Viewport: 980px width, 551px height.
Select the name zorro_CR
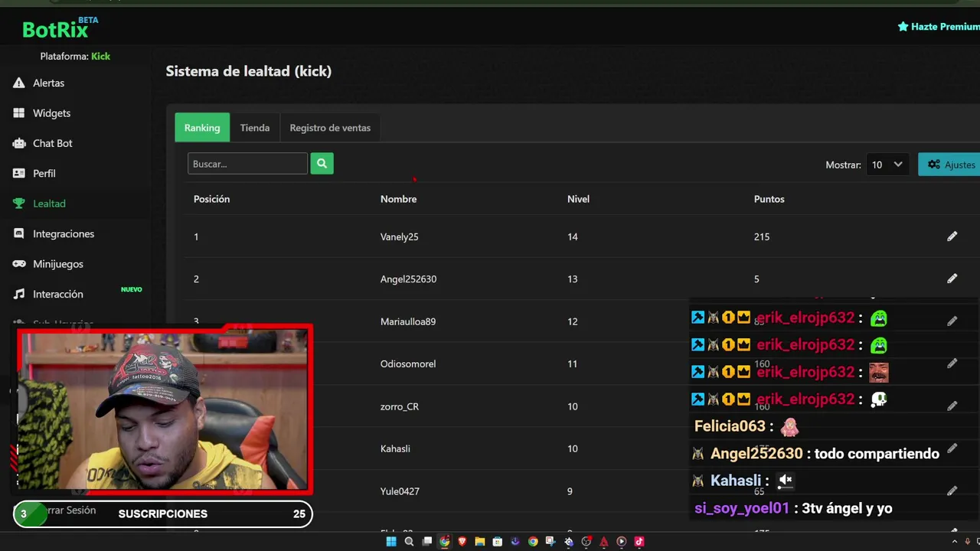tap(399, 406)
